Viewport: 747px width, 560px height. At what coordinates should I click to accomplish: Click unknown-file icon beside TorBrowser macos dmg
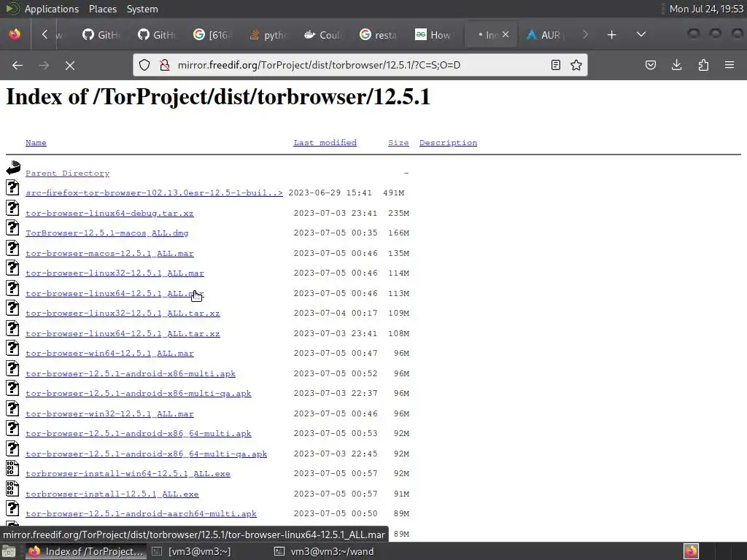(12, 227)
